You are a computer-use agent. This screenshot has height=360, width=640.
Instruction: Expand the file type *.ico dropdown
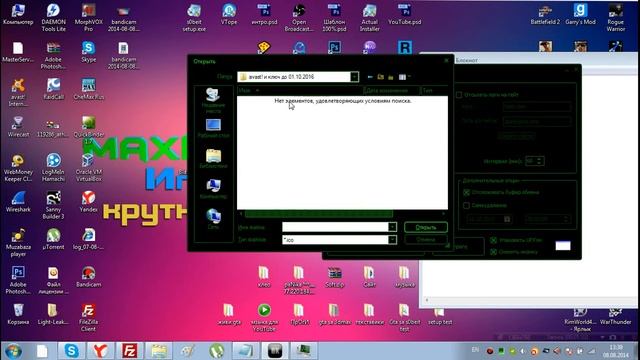coord(392,240)
